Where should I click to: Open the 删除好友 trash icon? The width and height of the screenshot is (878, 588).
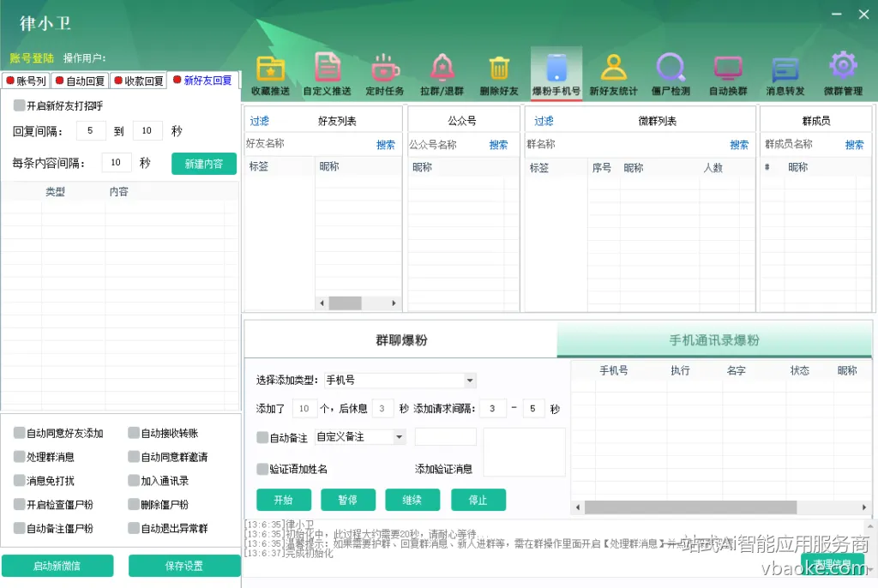499,69
